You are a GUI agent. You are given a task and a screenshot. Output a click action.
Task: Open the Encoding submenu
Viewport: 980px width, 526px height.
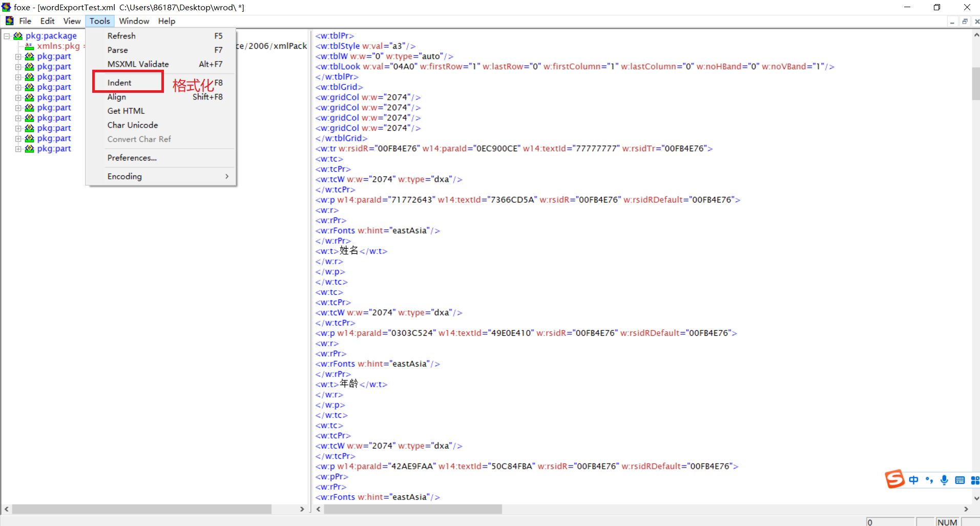tap(124, 176)
